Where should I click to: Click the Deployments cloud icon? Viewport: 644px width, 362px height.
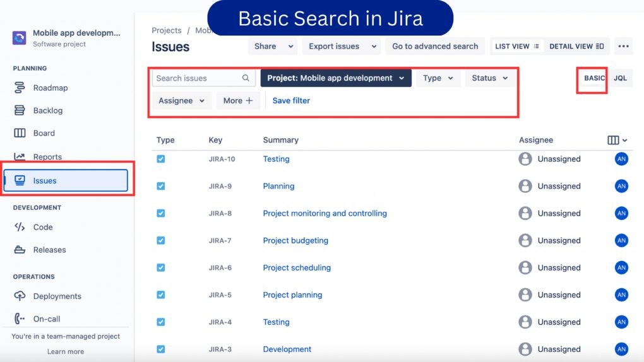[20, 296]
